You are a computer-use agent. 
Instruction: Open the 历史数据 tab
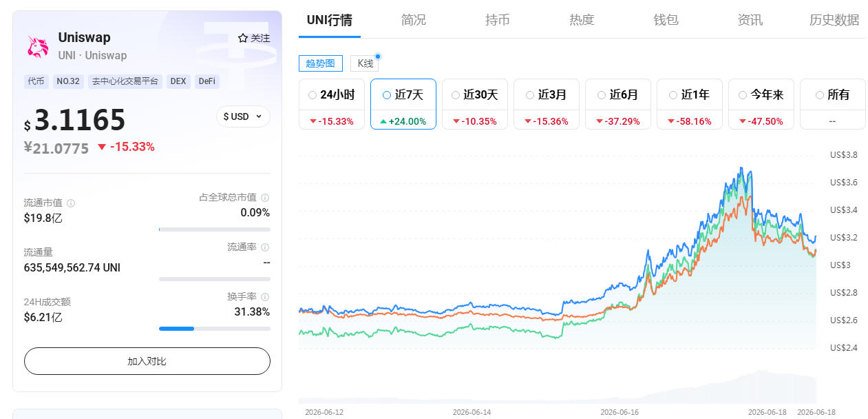tap(834, 20)
